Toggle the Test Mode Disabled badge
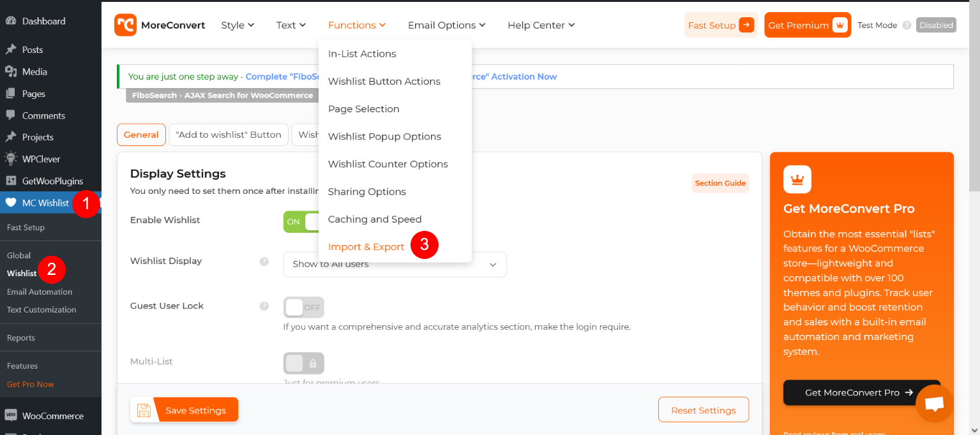The height and width of the screenshot is (435, 980). [936, 25]
